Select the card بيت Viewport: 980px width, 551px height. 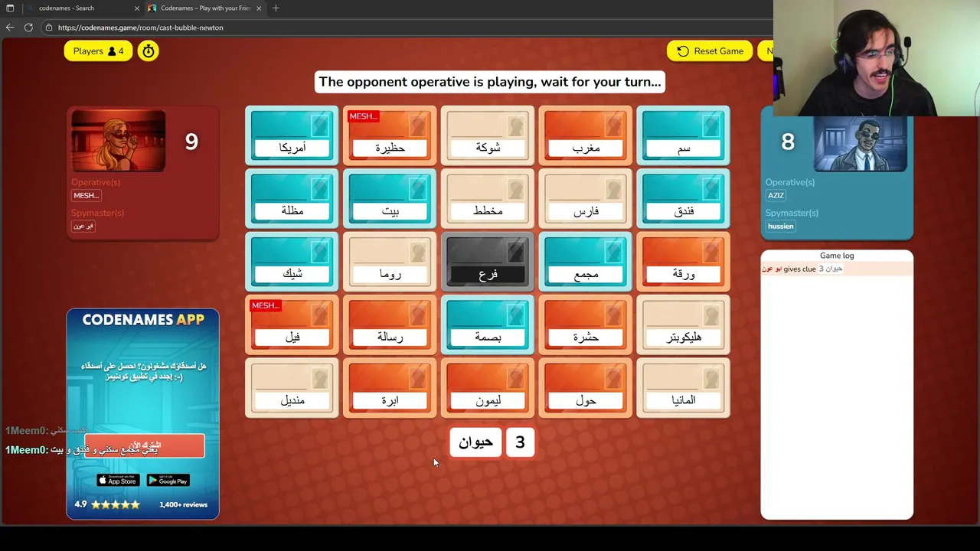click(x=390, y=199)
